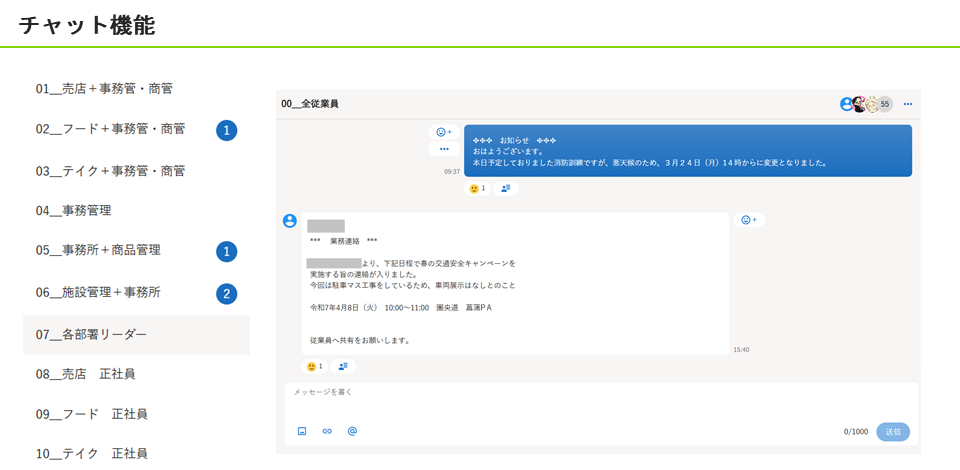Mention someone with the @ icon
Screen dimensions: 960x470
click(352, 431)
